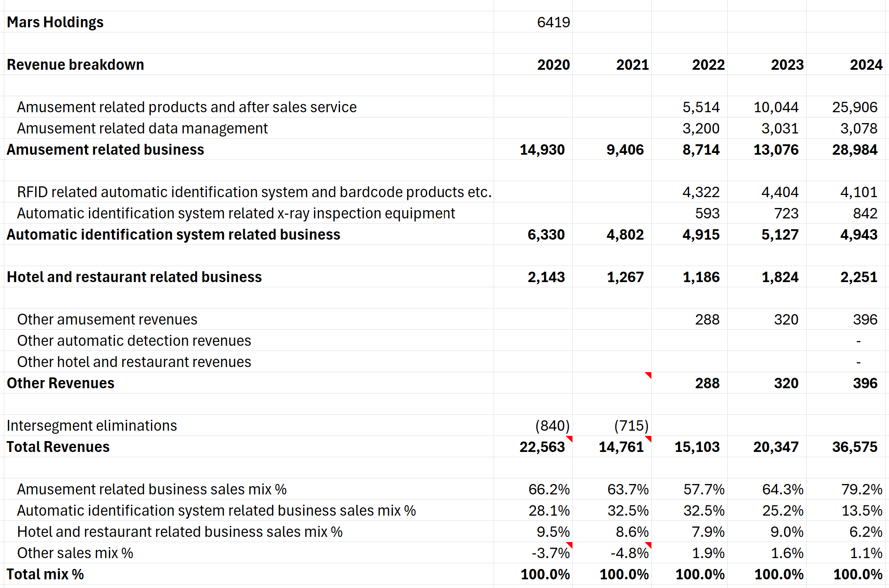Click the value 3,078 cell
889x588 pixels.
859,128
